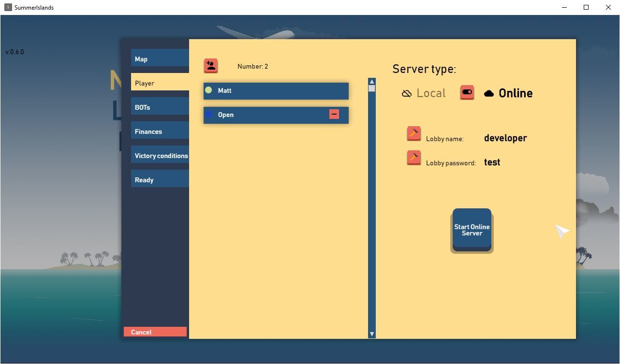Viewport: 620px width, 364px height.
Task: Click the add player icon
Action: 211,66
